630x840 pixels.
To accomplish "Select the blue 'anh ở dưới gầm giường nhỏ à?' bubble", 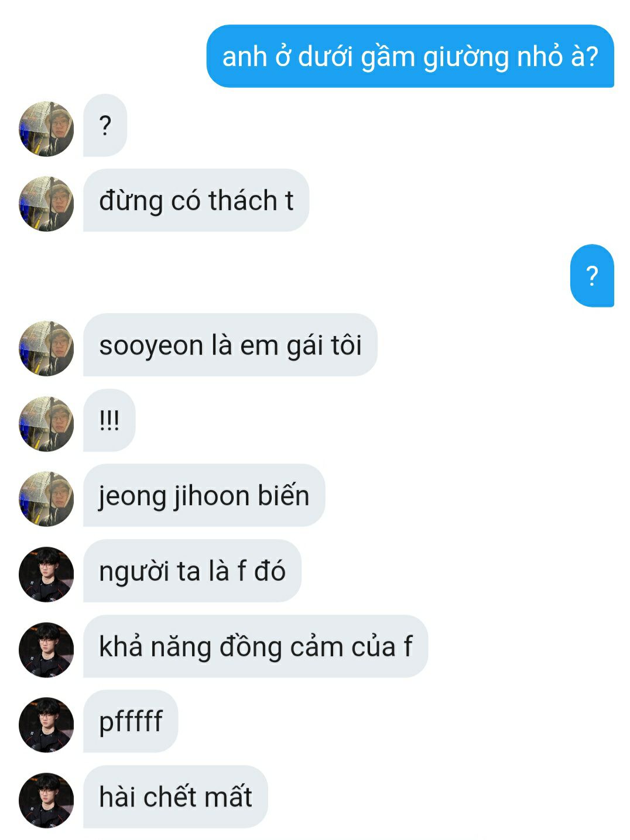I will (x=410, y=56).
